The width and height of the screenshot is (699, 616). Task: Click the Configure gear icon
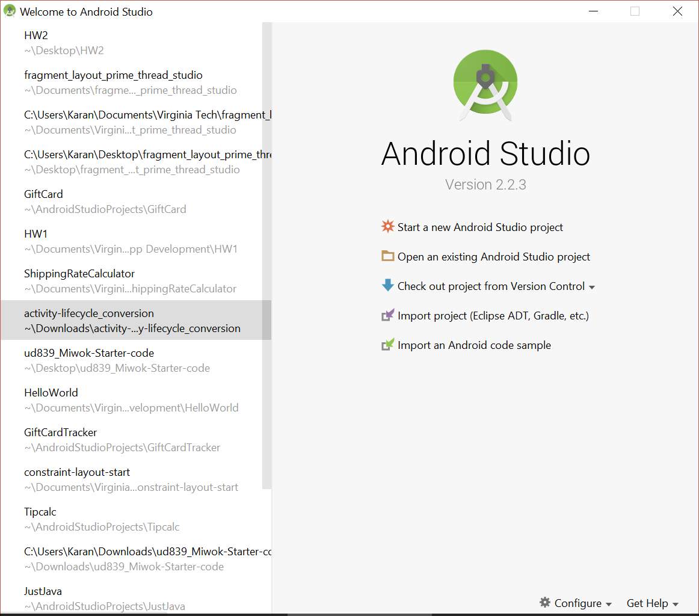[545, 603]
